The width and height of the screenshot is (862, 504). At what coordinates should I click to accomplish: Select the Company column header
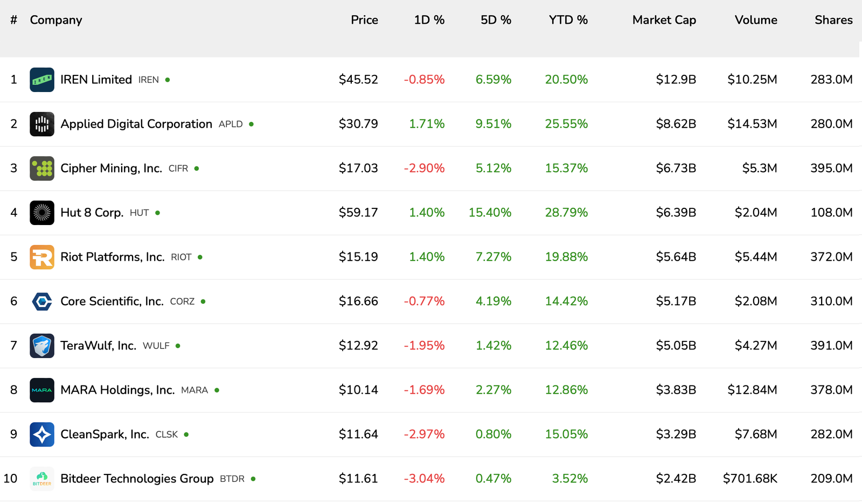tap(56, 20)
